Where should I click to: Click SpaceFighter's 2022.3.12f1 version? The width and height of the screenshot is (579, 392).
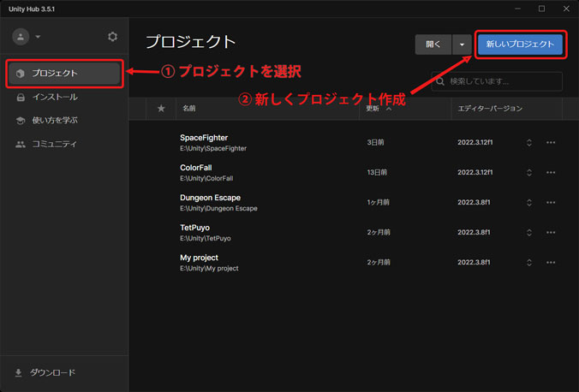[475, 142]
